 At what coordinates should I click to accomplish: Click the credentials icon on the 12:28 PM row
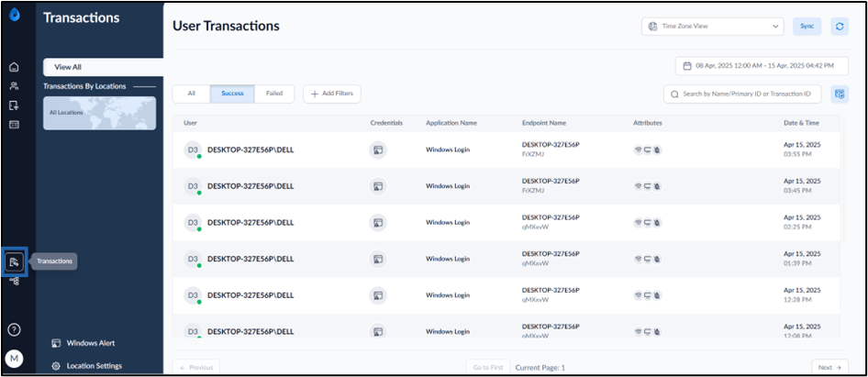(378, 296)
